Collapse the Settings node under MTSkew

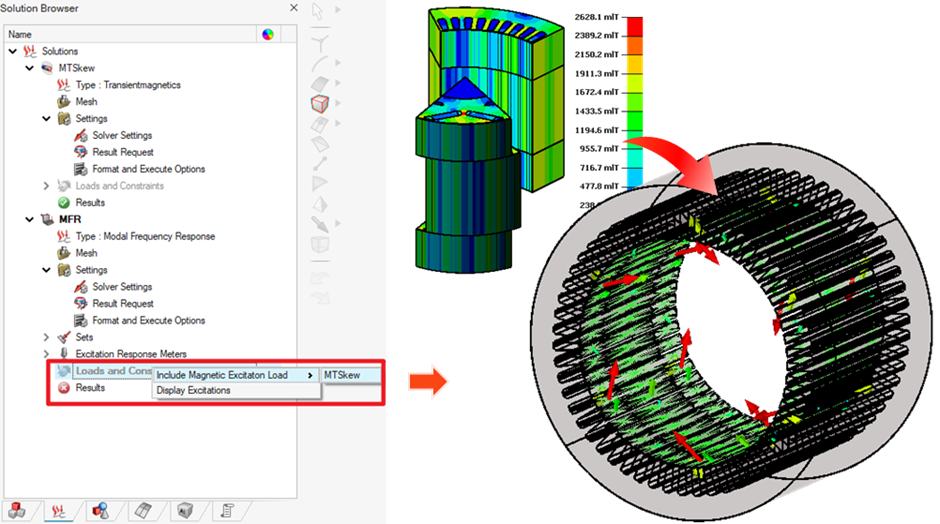(x=46, y=118)
